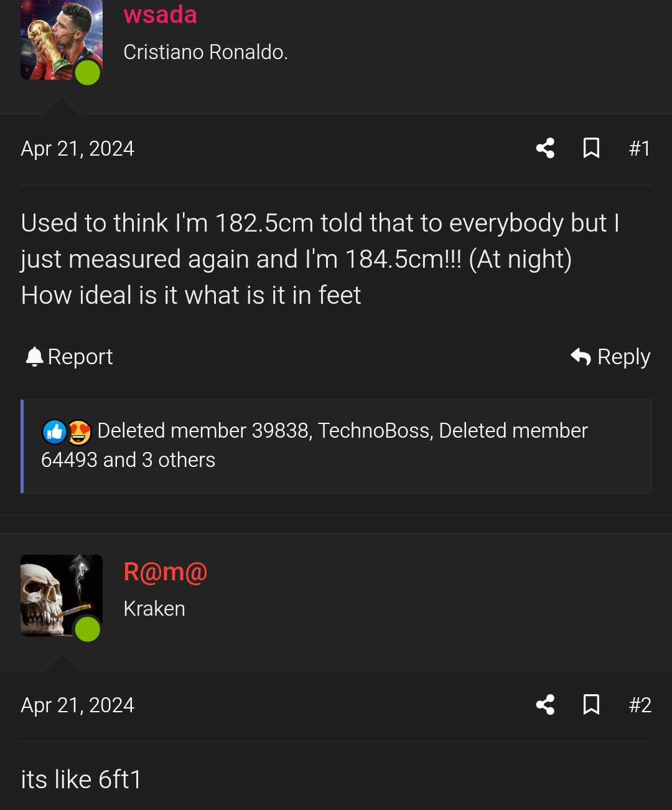Bookmark post #1
This screenshot has width=672, height=810.
592,148
